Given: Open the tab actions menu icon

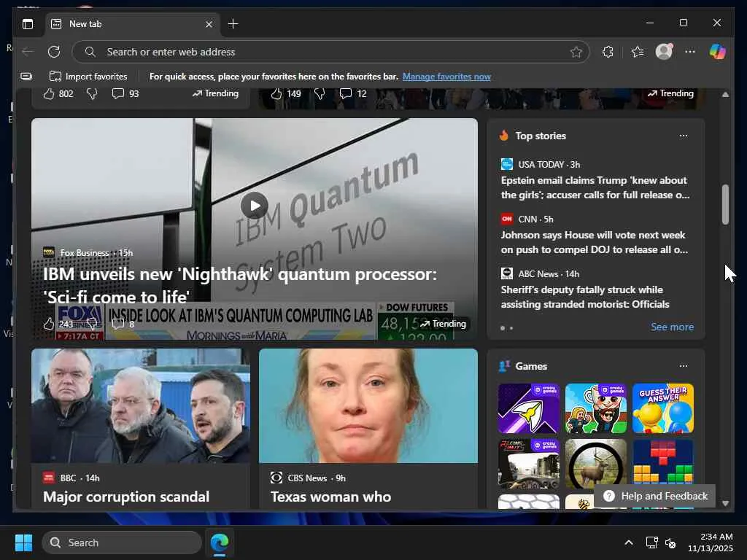Looking at the screenshot, I should (x=28, y=24).
